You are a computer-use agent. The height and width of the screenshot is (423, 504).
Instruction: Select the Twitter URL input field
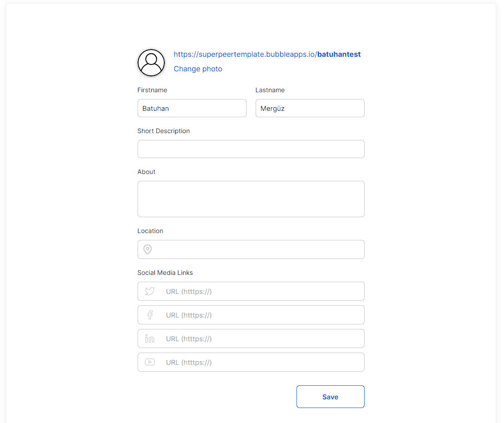coord(251,291)
